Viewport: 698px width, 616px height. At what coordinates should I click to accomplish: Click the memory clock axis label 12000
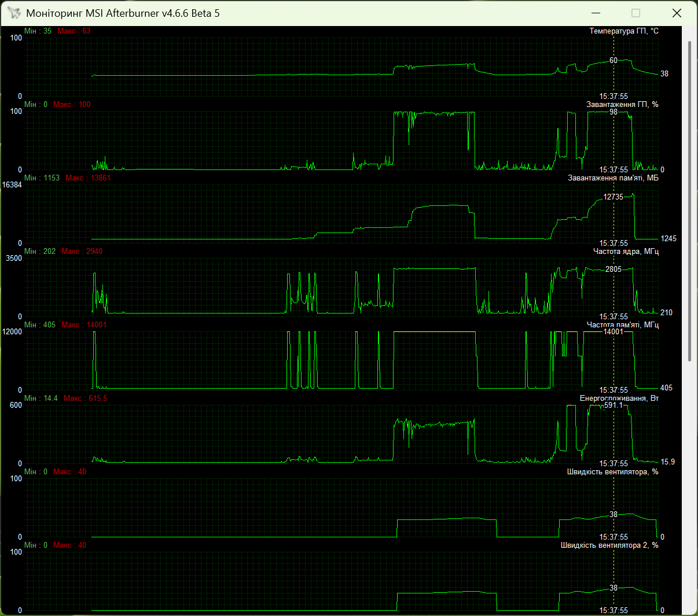click(12, 332)
